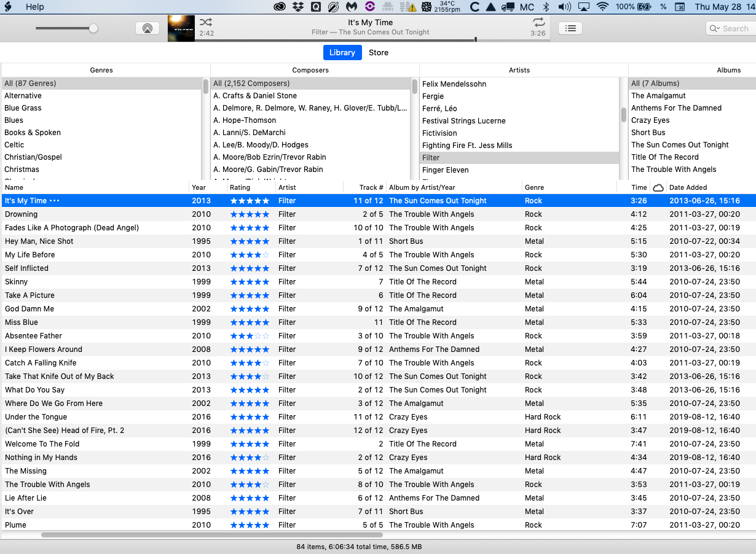This screenshot has width=756, height=554.
Task: Switch to the Library tab
Action: (342, 52)
